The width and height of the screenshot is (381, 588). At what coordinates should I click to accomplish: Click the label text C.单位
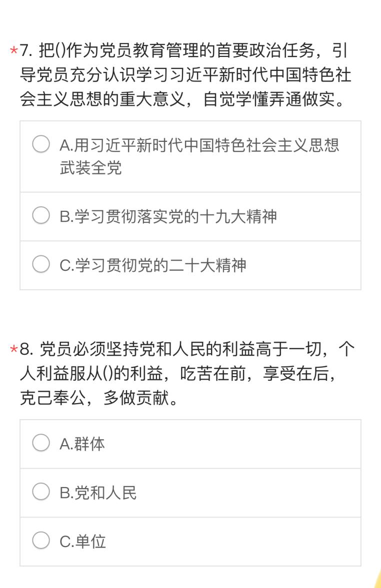coord(82,542)
